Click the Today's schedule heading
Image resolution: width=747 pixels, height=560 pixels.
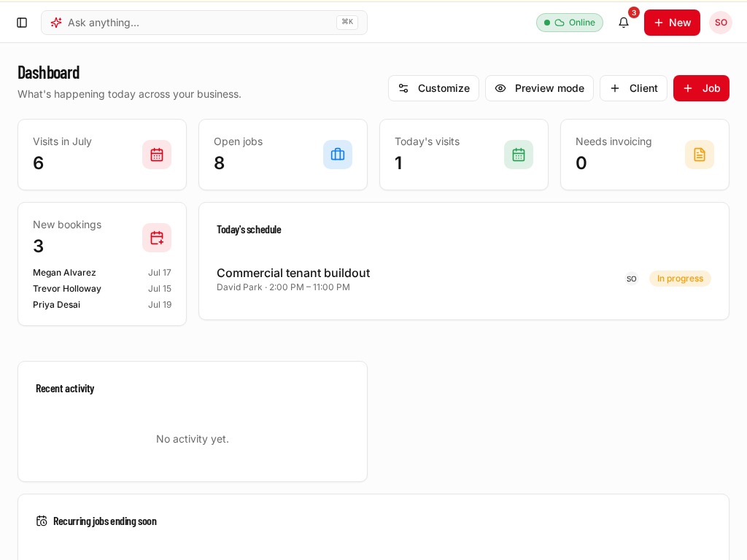click(249, 230)
